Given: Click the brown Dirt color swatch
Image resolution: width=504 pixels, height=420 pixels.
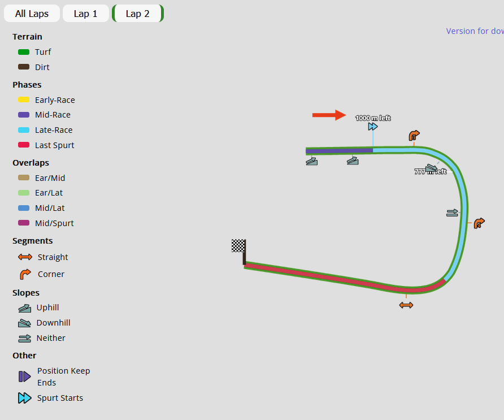Looking at the screenshot, I should point(24,67).
